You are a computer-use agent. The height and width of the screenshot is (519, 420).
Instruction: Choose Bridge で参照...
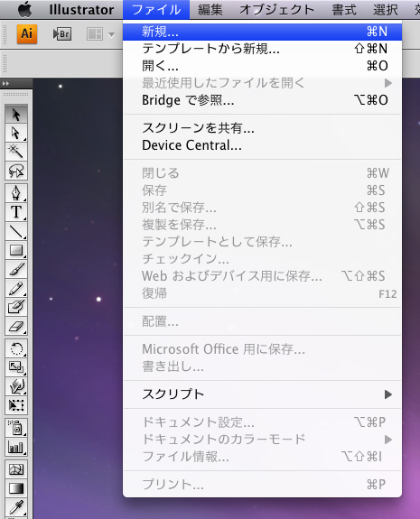(262, 100)
